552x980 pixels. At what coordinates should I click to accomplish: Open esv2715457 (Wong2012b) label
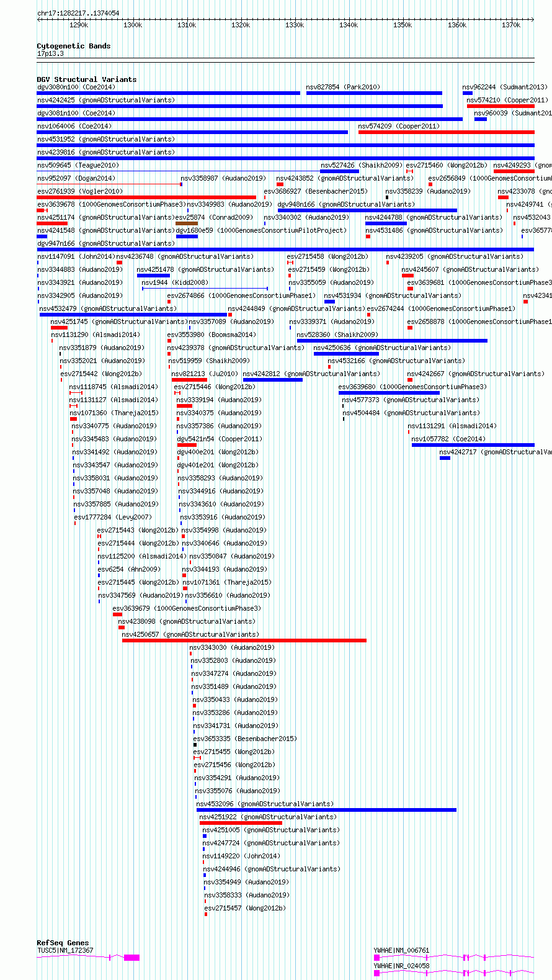click(246, 908)
